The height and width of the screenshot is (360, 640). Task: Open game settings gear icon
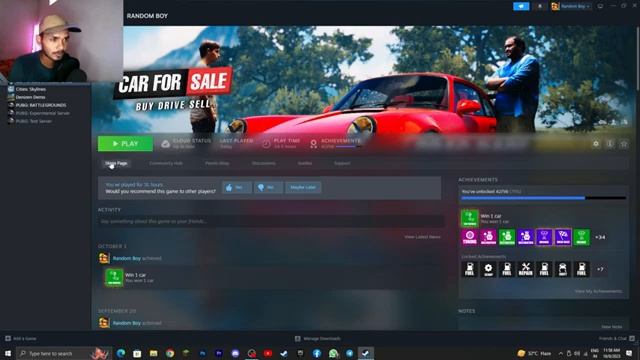click(x=596, y=144)
